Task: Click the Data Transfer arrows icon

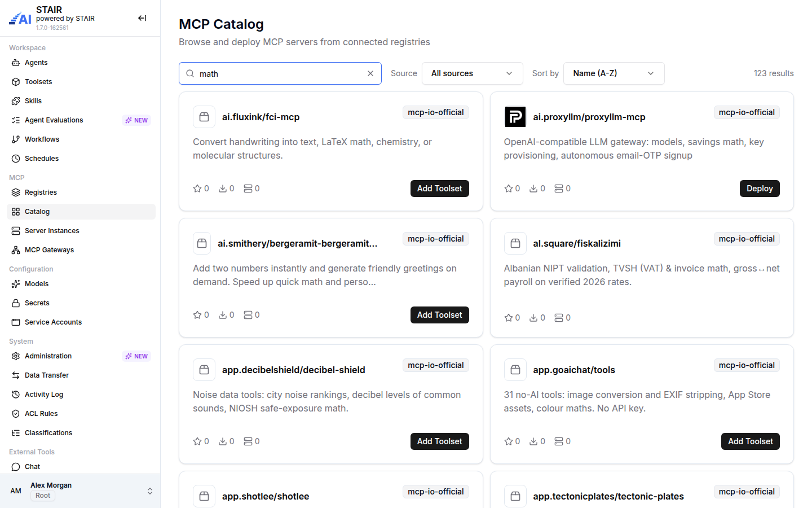Action: pos(16,375)
